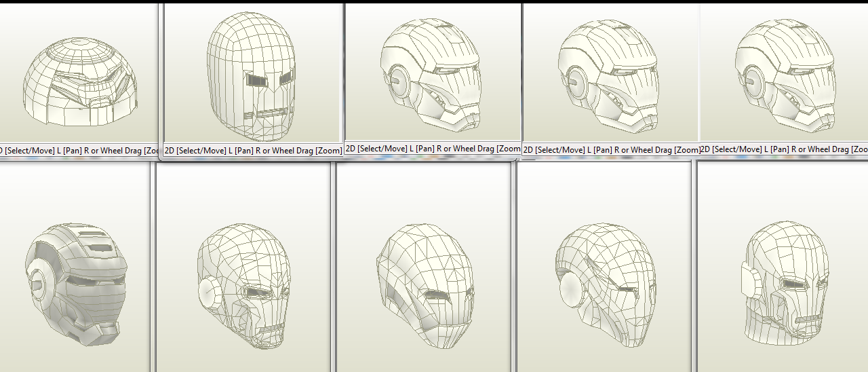Screen dimensions: 868x372
Task: Select the low-poly helmet without an ear disc
Action: click(425, 286)
